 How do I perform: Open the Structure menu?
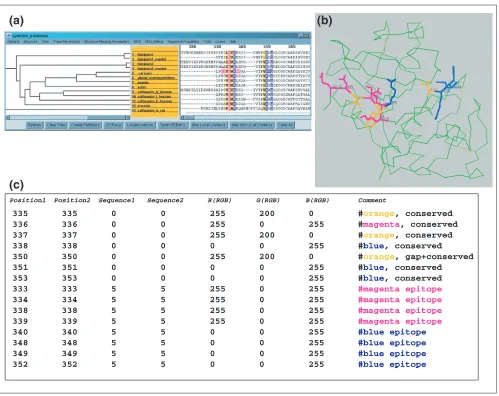click(x=31, y=42)
